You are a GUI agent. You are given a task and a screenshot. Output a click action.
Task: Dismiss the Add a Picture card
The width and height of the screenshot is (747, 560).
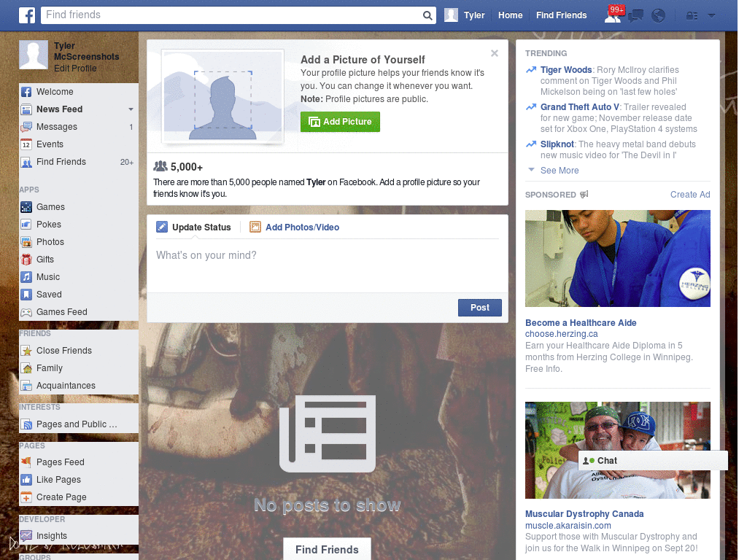point(495,53)
